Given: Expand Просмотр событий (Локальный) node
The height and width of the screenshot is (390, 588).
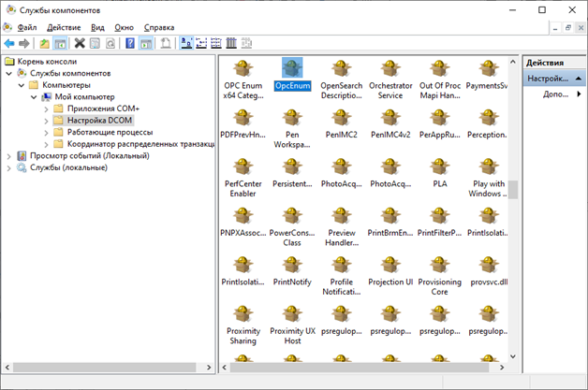Looking at the screenshot, I should pos(9,156).
